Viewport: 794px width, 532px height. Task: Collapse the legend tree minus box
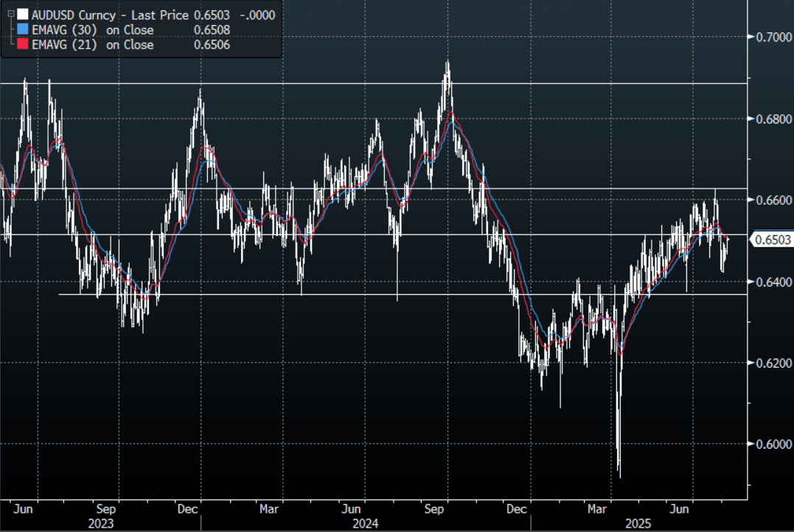10,14
